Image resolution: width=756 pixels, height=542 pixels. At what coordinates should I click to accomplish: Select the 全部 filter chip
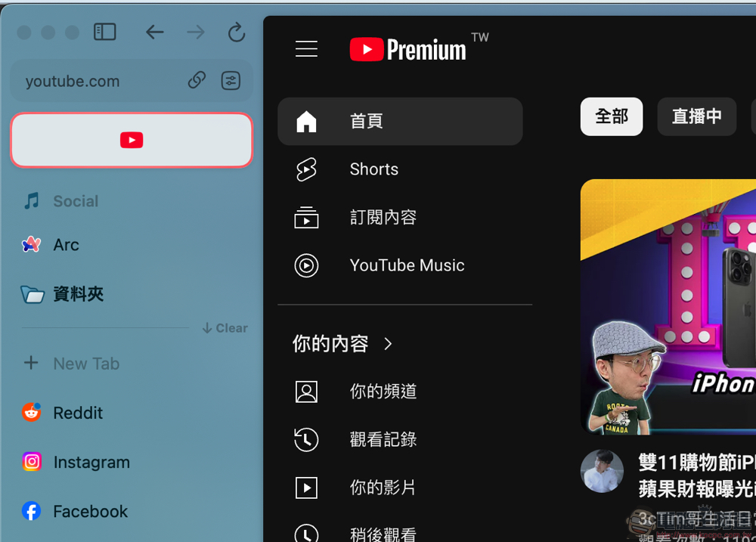tap(612, 116)
